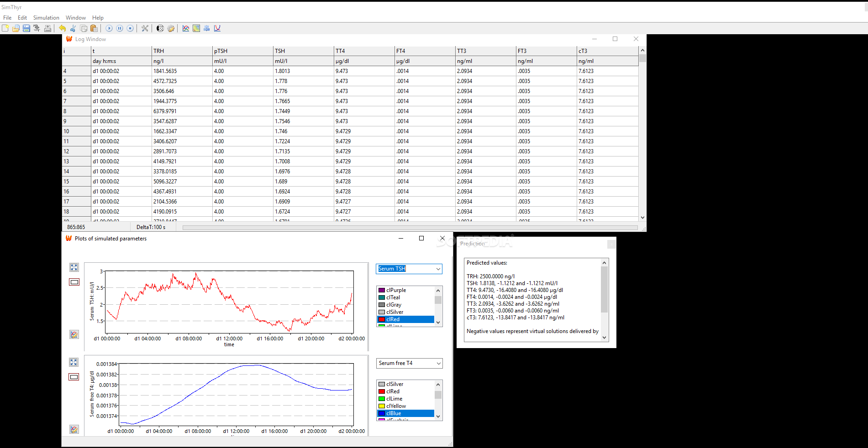Select row 13 header in Log Window
The height and width of the screenshot is (448, 868).
77,161
